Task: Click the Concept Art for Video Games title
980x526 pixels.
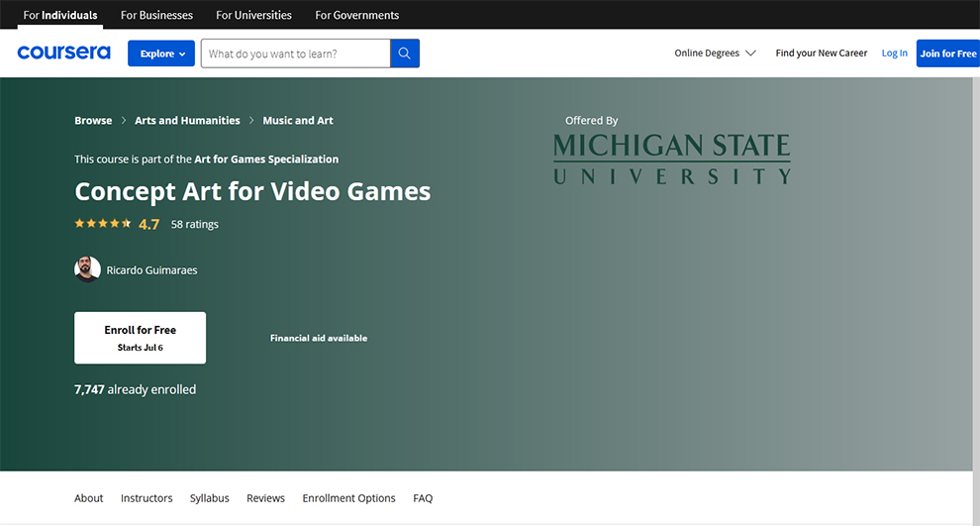Action: (252, 191)
